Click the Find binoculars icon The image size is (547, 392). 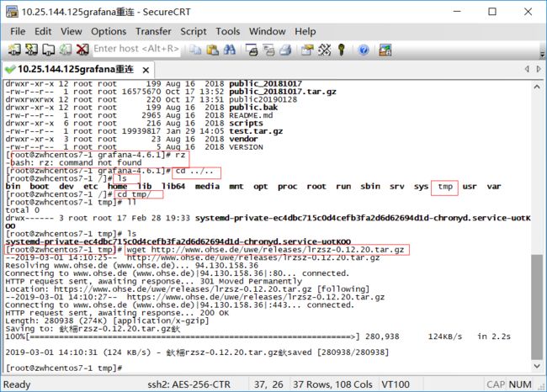point(229,50)
